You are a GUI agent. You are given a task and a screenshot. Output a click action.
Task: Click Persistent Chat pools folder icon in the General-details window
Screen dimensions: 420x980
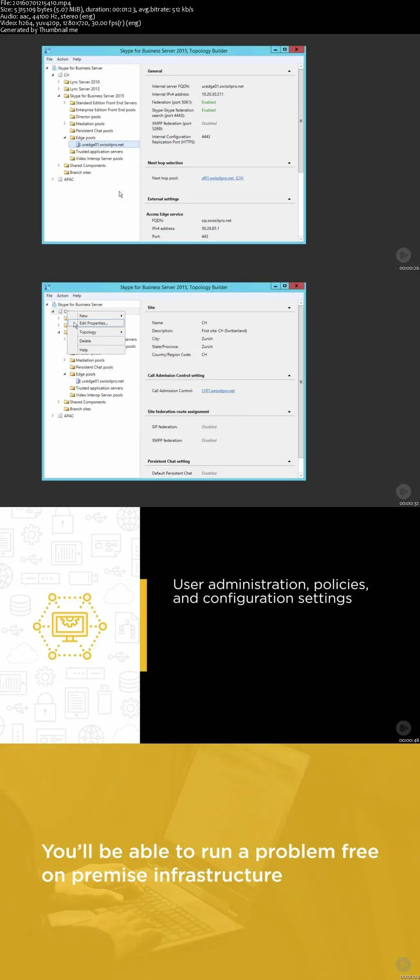pyautogui.click(x=72, y=131)
